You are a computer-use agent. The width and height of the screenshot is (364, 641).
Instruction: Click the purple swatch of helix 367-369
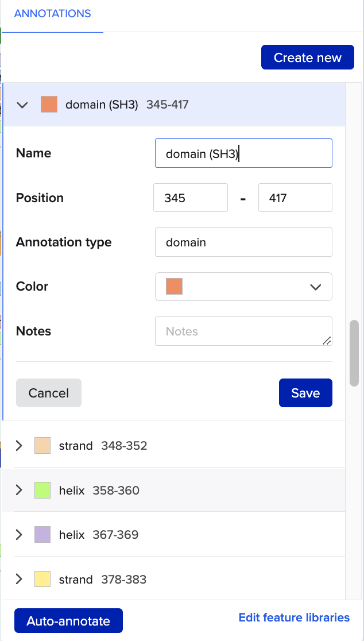pos(42,534)
